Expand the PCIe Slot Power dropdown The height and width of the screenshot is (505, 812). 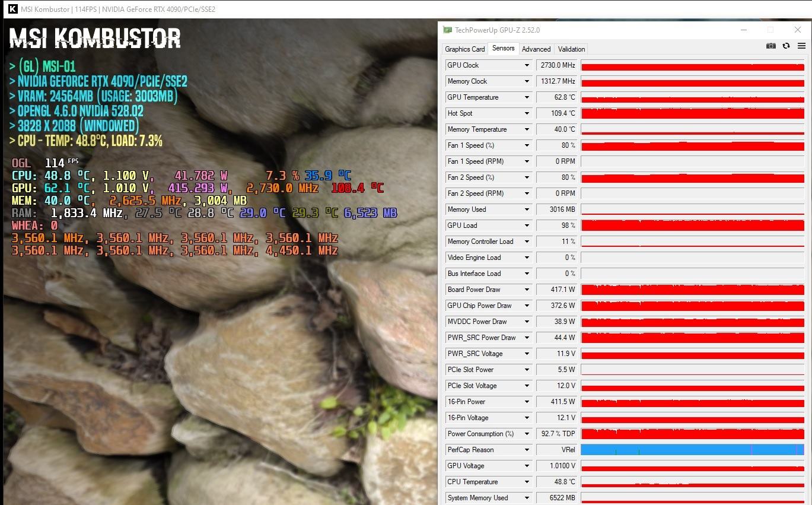pyautogui.click(x=526, y=370)
